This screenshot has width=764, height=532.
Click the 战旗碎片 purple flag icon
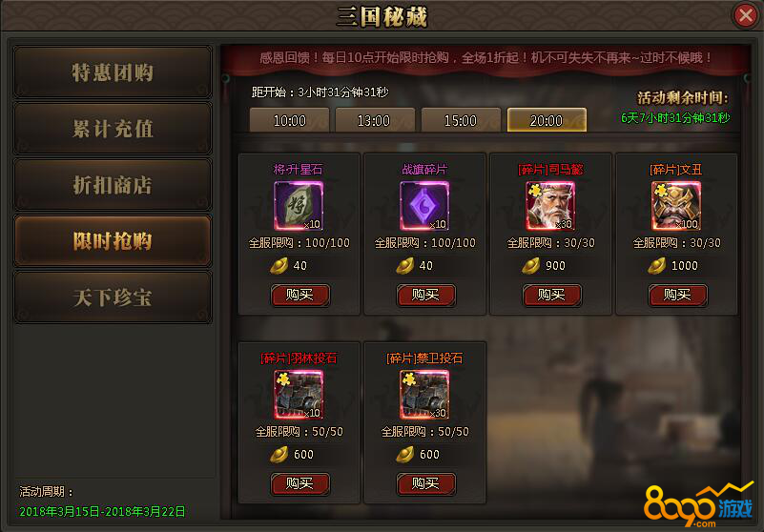(x=423, y=206)
